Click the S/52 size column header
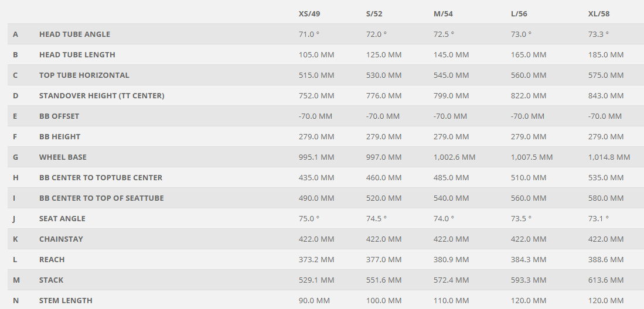This screenshot has width=644, height=309. pyautogui.click(x=376, y=13)
